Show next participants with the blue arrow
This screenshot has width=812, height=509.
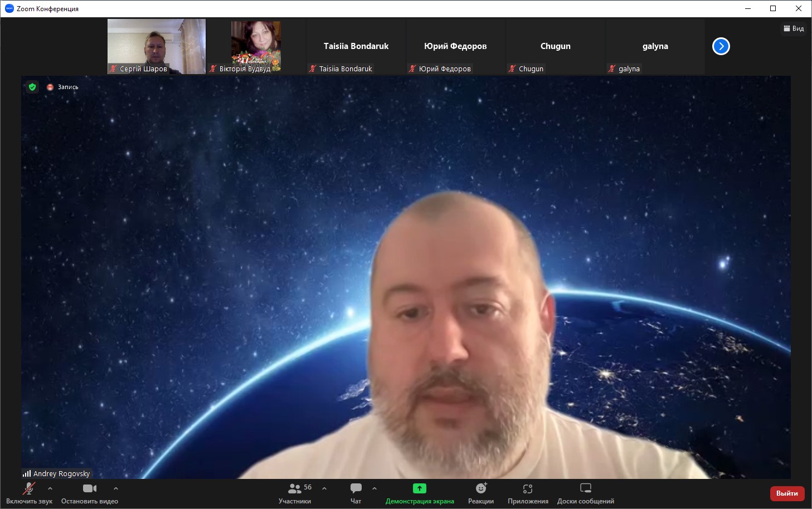point(721,46)
